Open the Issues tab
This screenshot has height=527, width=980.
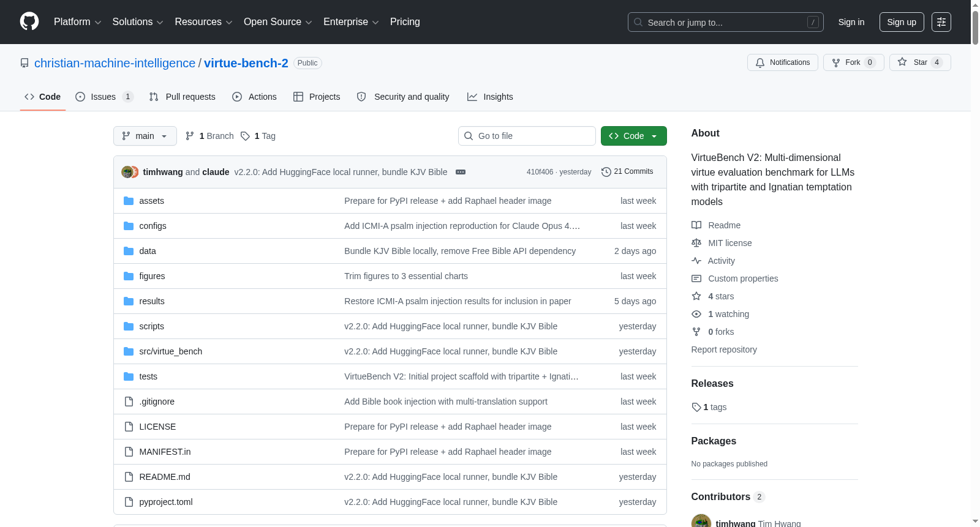104,97
